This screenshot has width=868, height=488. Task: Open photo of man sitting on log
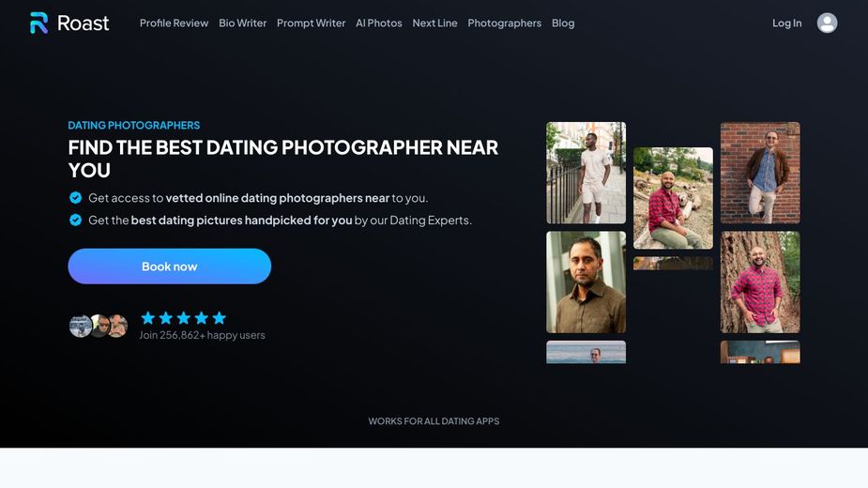(x=673, y=198)
